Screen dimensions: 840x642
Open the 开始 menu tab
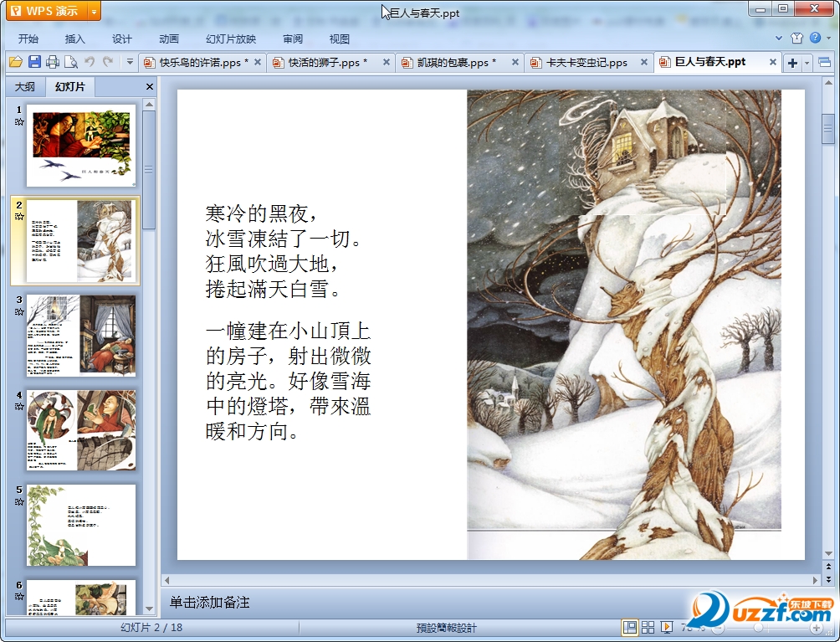point(28,39)
